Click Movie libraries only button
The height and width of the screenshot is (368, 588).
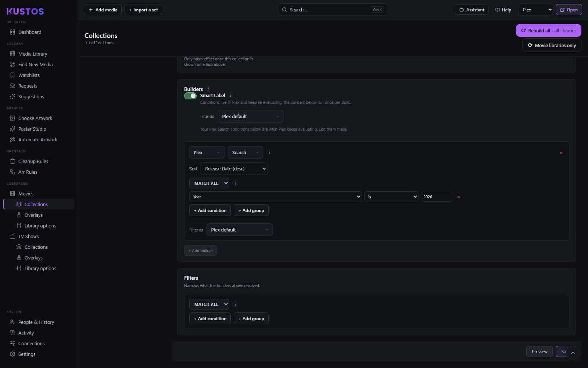552,45
